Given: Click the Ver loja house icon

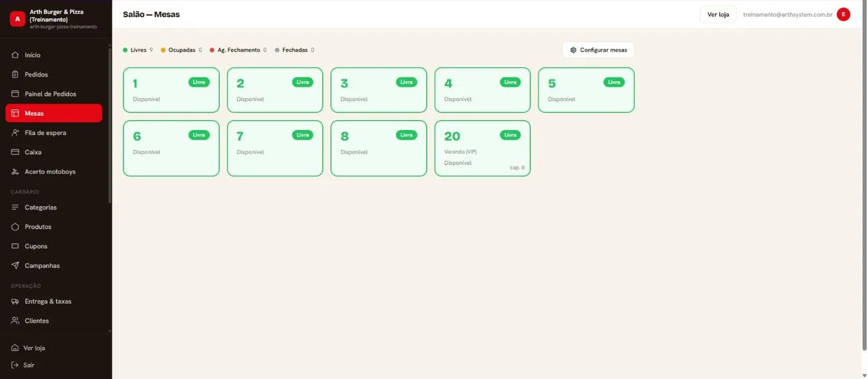Looking at the screenshot, I should click(15, 348).
